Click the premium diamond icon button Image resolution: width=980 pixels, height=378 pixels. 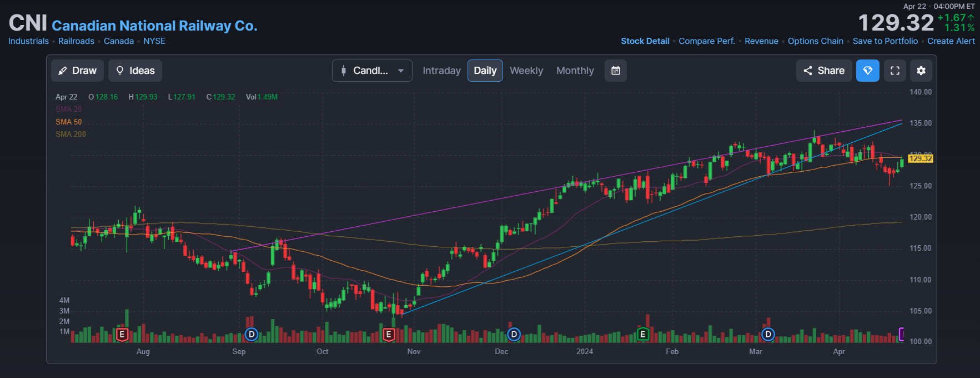point(867,71)
